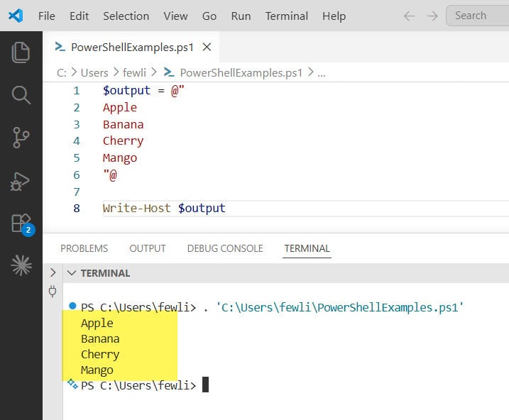The width and height of the screenshot is (509, 420).
Task: Open the View menu
Action: 175,16
